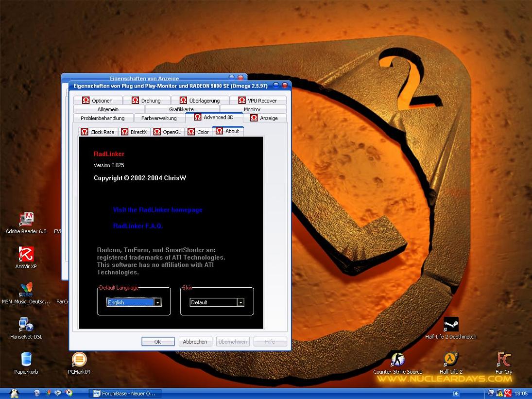This screenshot has height=399, width=532.
Task: Select the About sub-tab
Action: tap(228, 131)
